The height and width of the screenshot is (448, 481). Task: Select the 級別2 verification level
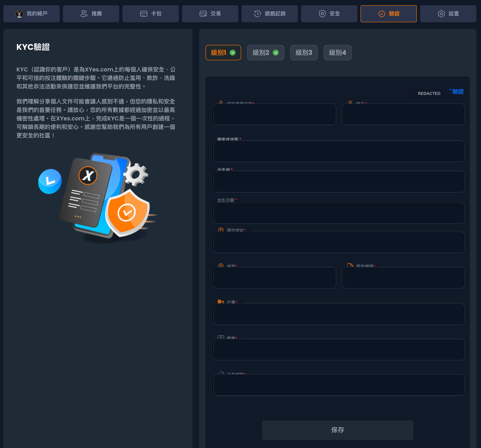pos(265,52)
